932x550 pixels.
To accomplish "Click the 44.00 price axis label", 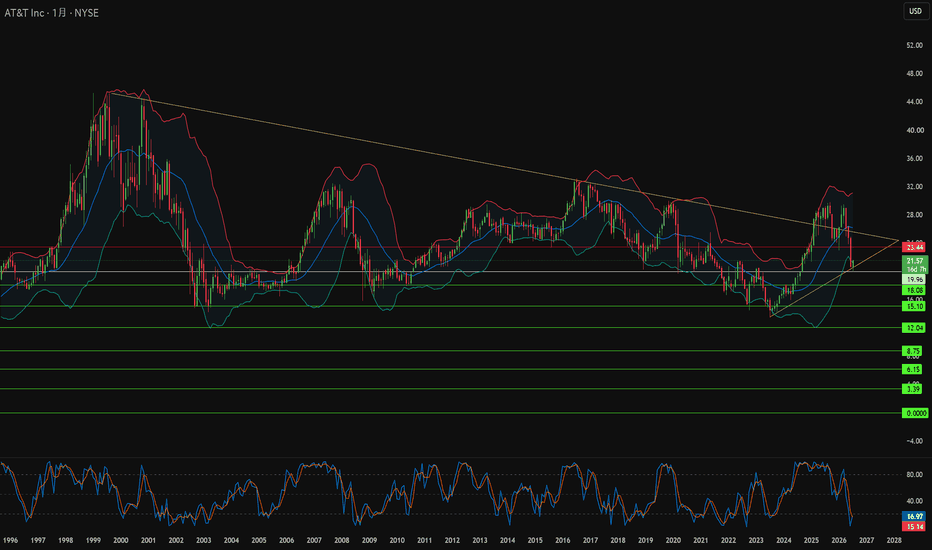I will pos(915,102).
